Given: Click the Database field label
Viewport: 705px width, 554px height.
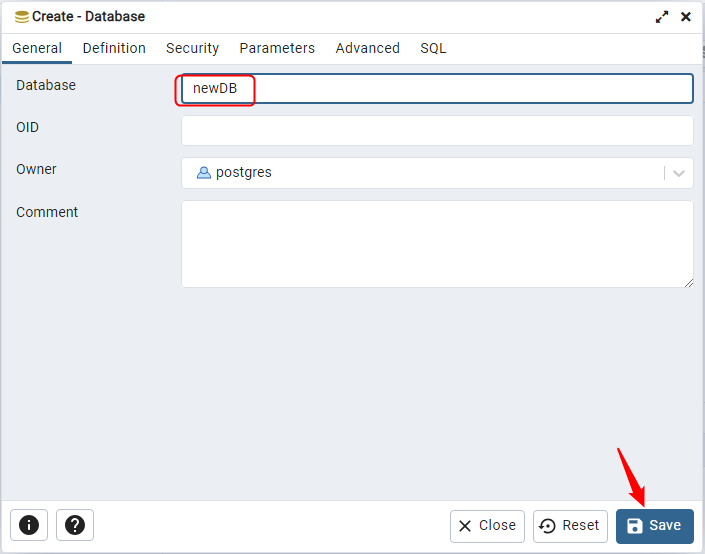Looking at the screenshot, I should 46,85.
